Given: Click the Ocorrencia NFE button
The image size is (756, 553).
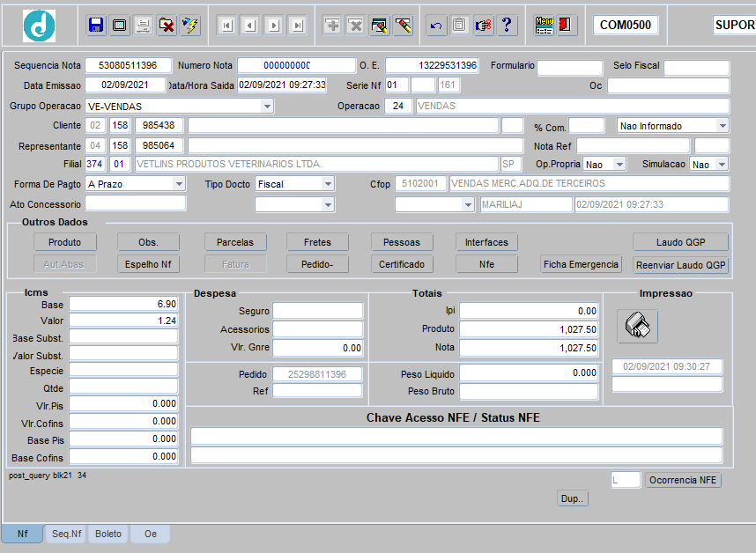Looking at the screenshot, I should 683,480.
